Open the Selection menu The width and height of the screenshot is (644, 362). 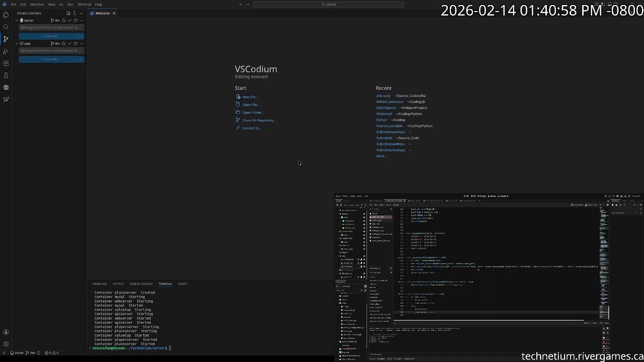37,5
